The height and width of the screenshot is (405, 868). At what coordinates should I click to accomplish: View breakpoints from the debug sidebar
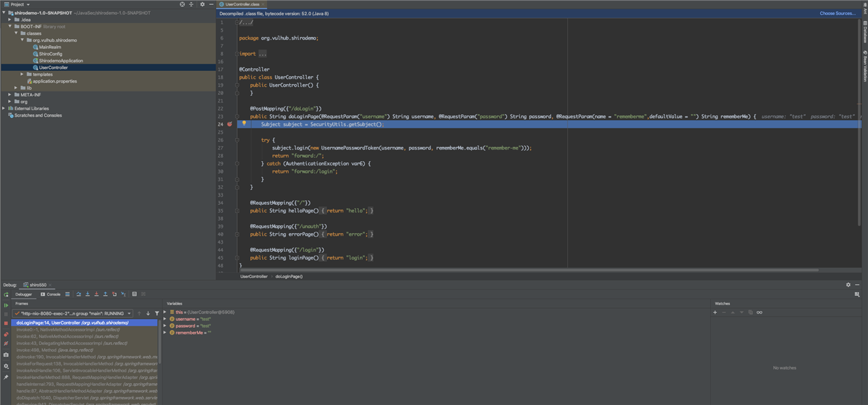tap(6, 335)
